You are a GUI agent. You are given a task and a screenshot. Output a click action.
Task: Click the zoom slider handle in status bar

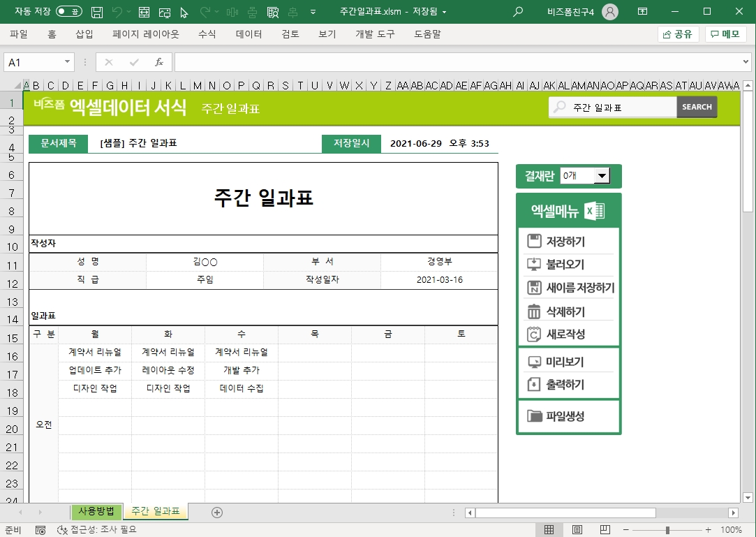pyautogui.click(x=667, y=530)
